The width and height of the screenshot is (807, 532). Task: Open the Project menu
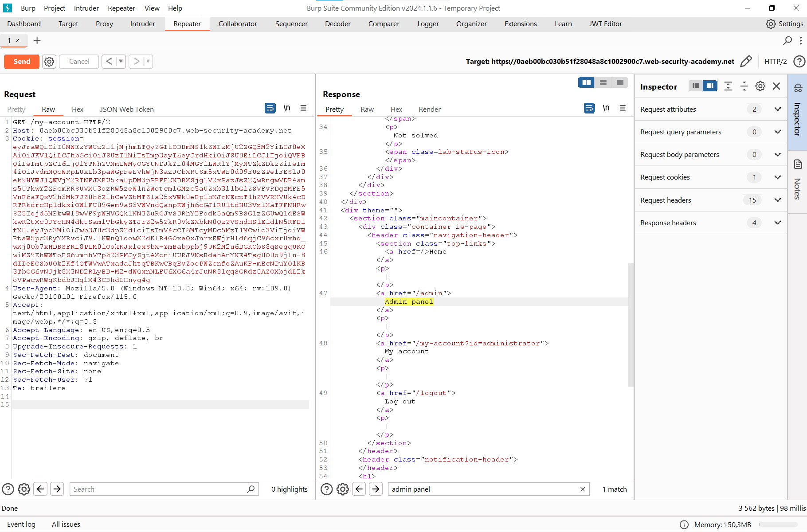(x=55, y=8)
